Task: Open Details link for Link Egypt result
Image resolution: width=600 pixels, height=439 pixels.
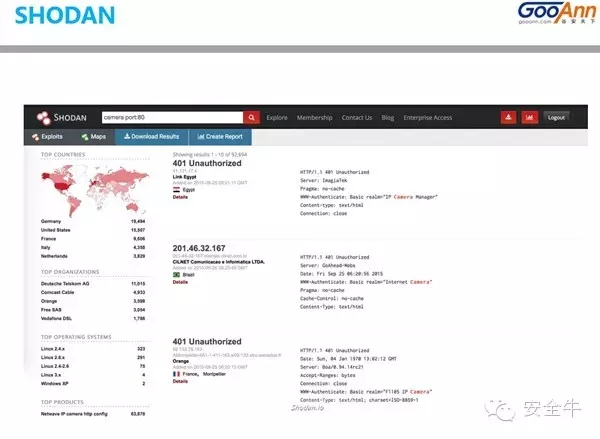Action: coord(180,197)
